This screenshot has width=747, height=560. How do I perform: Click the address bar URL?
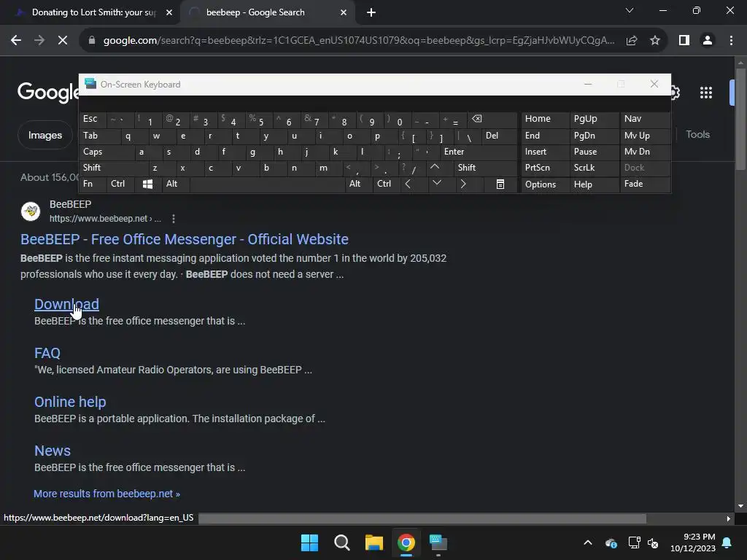coord(358,41)
